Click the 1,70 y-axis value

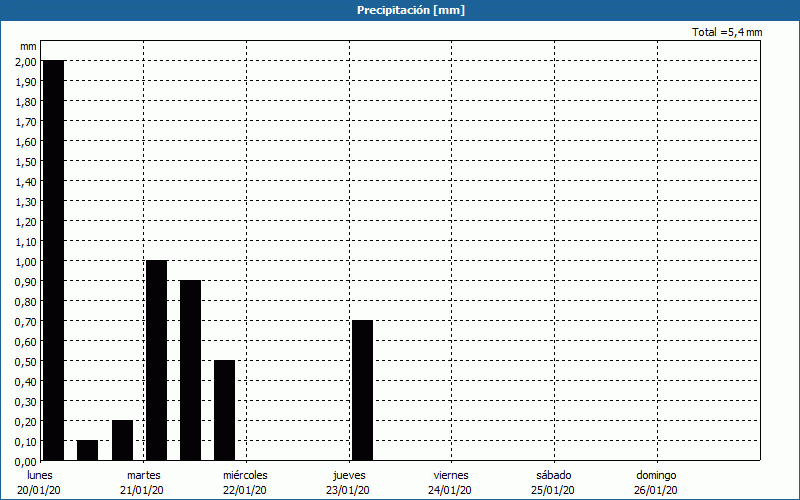coord(26,121)
